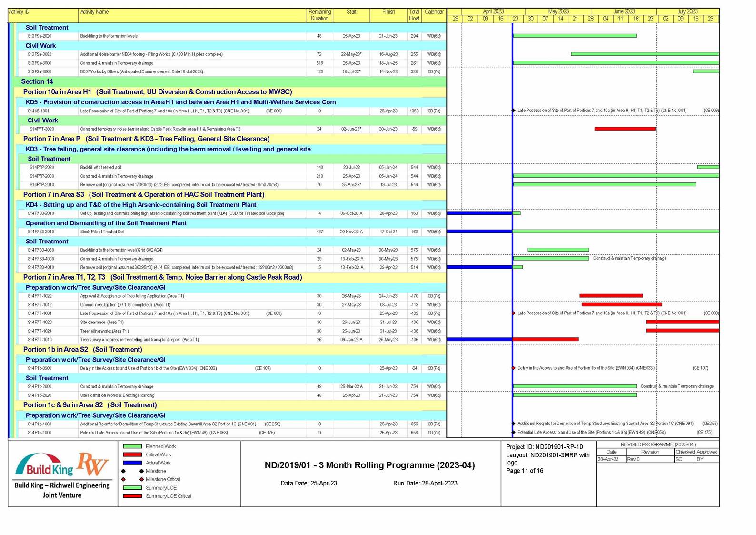Click the 1353 total float value
The height and width of the screenshot is (535, 756).
pos(414,111)
